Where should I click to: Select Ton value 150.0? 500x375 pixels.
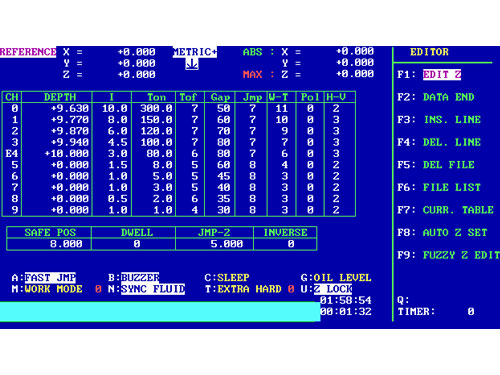tap(156, 120)
